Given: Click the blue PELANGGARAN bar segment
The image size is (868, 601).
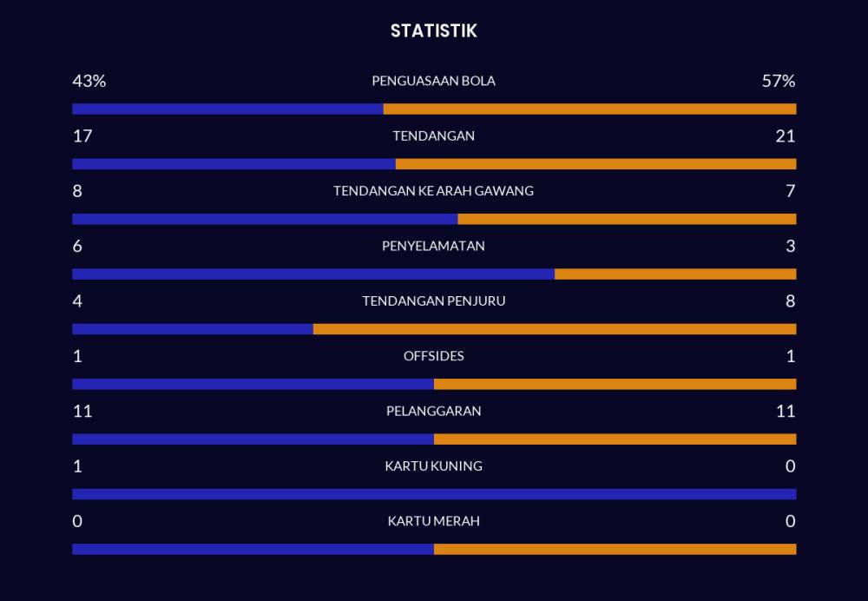Looking at the screenshot, I should pos(253,439).
